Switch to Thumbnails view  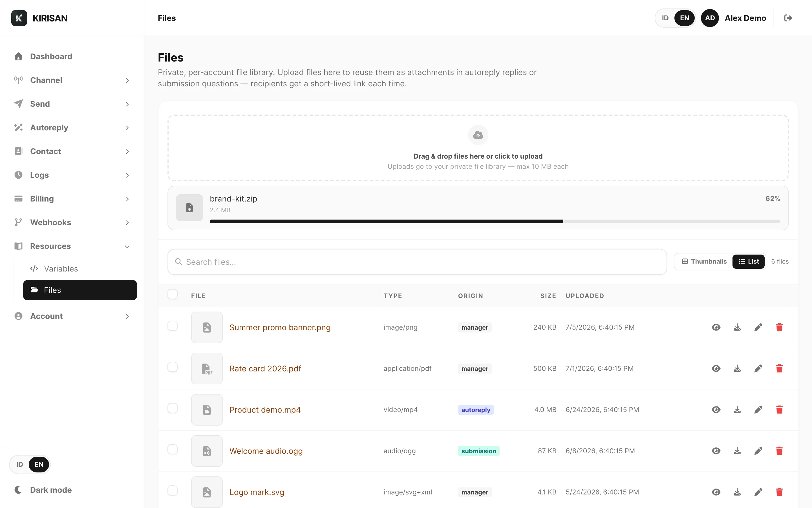(x=704, y=261)
